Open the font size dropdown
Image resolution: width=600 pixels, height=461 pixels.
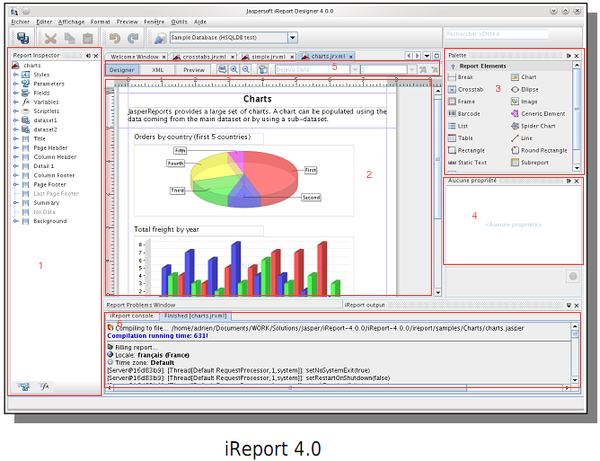(x=412, y=70)
